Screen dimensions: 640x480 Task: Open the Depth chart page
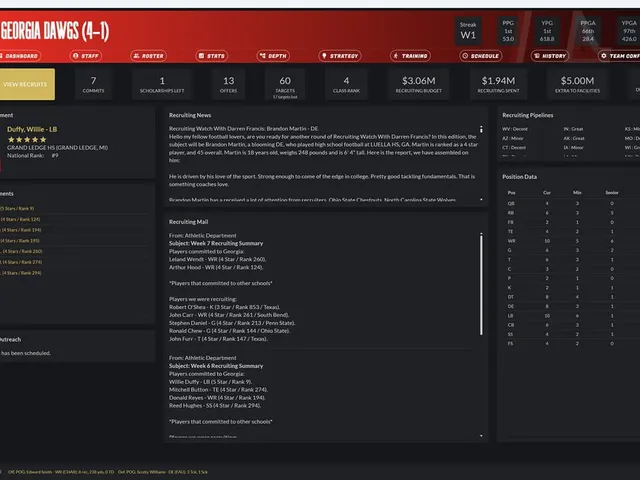(273, 56)
